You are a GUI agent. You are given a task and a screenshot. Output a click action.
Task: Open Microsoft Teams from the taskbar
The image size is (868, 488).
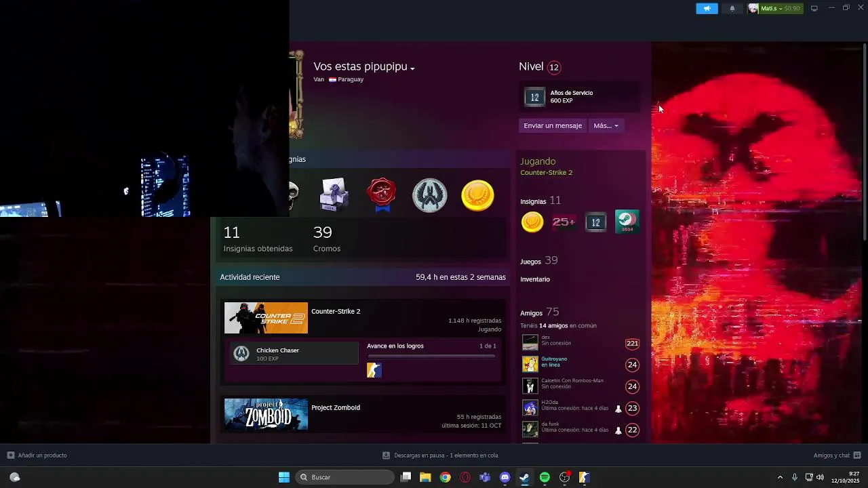point(485,477)
